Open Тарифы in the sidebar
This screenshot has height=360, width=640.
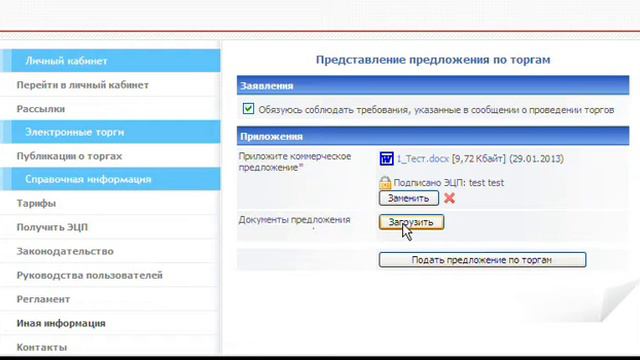tap(36, 203)
